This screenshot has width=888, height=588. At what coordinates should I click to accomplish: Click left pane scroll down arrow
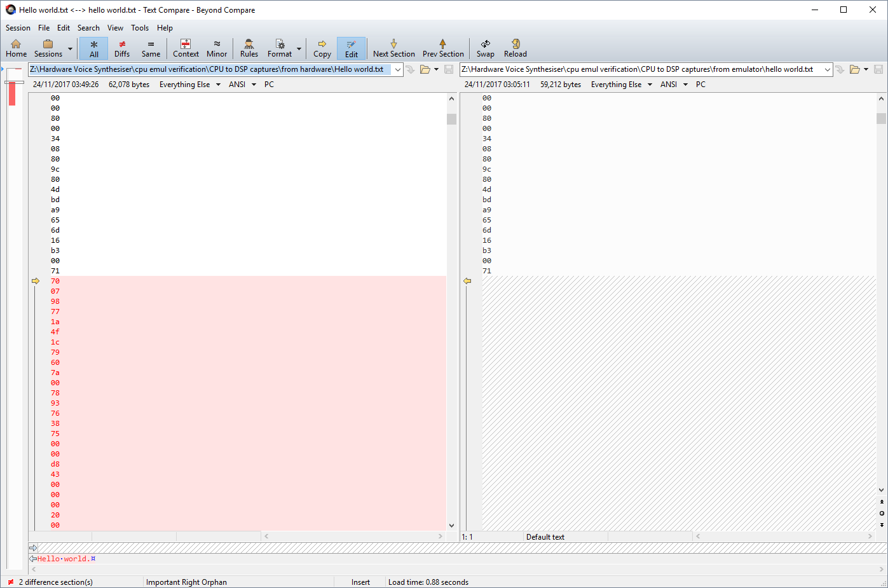(451, 526)
